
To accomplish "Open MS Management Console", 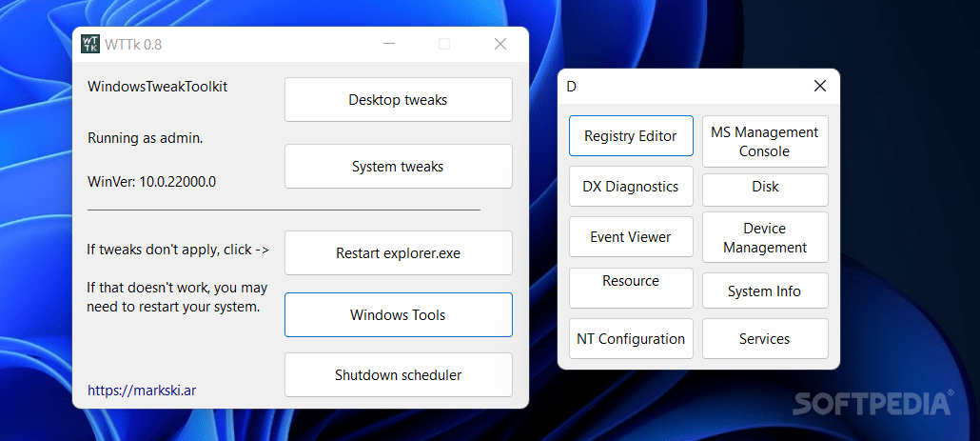I will [765, 141].
